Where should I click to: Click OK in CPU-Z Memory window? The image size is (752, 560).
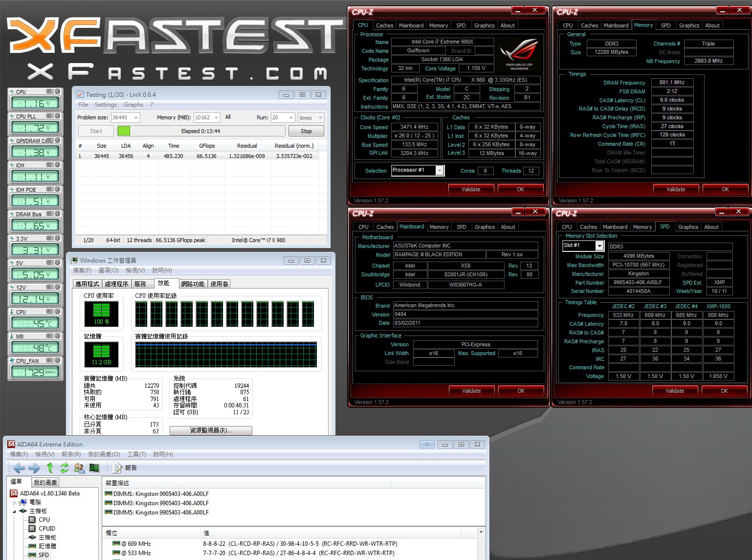point(725,189)
